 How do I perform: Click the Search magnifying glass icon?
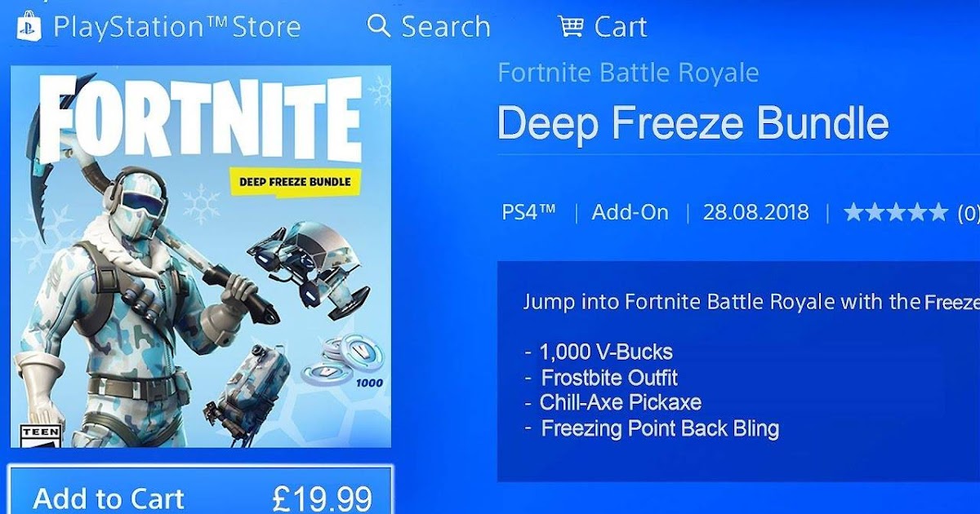pos(379,26)
